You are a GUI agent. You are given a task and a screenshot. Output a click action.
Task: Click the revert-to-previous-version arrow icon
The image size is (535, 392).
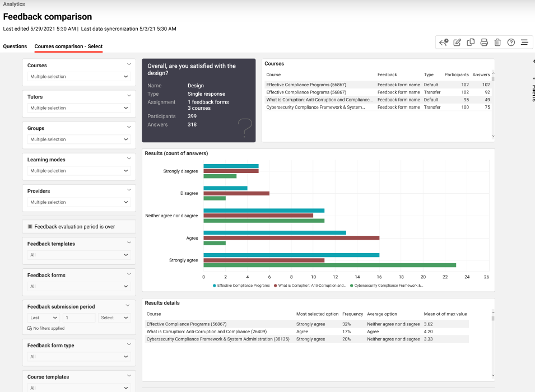(444, 43)
